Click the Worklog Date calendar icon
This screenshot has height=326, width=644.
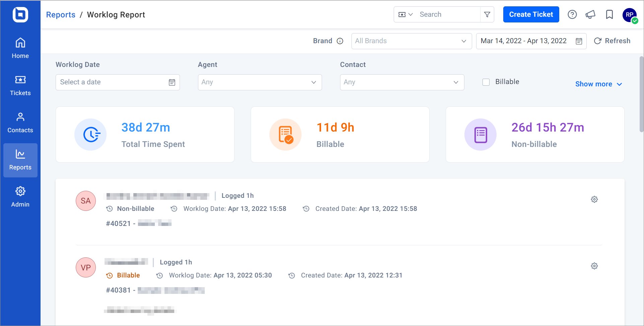(x=172, y=82)
